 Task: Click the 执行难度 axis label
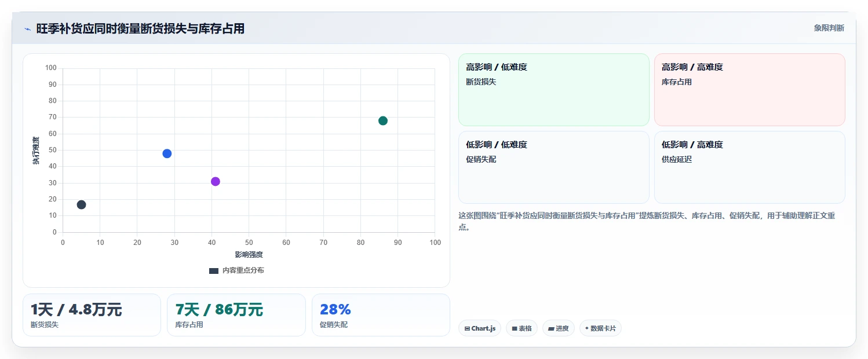36,151
